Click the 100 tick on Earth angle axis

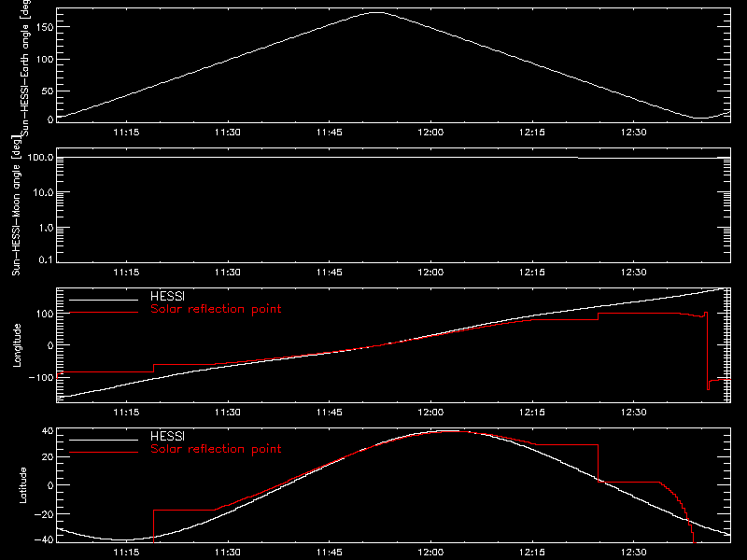[x=44, y=59]
